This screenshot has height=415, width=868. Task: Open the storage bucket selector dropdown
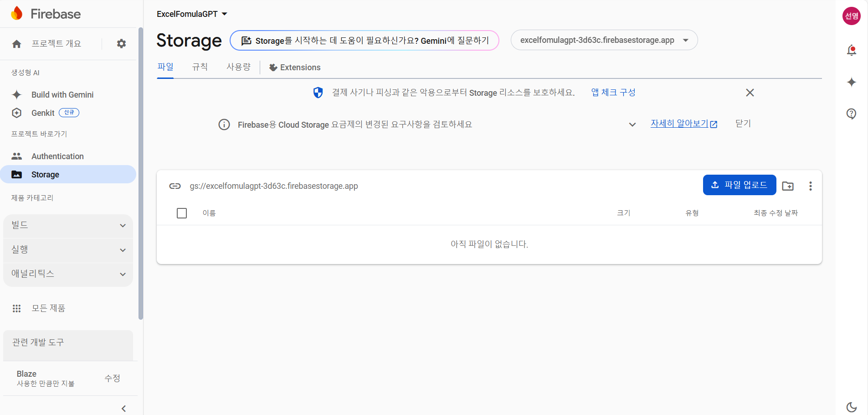pyautogui.click(x=604, y=40)
